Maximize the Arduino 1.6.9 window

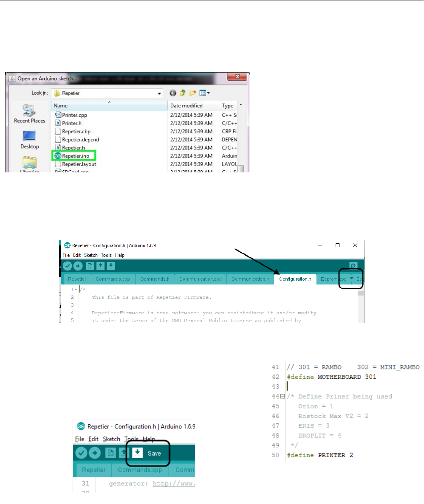click(337, 245)
